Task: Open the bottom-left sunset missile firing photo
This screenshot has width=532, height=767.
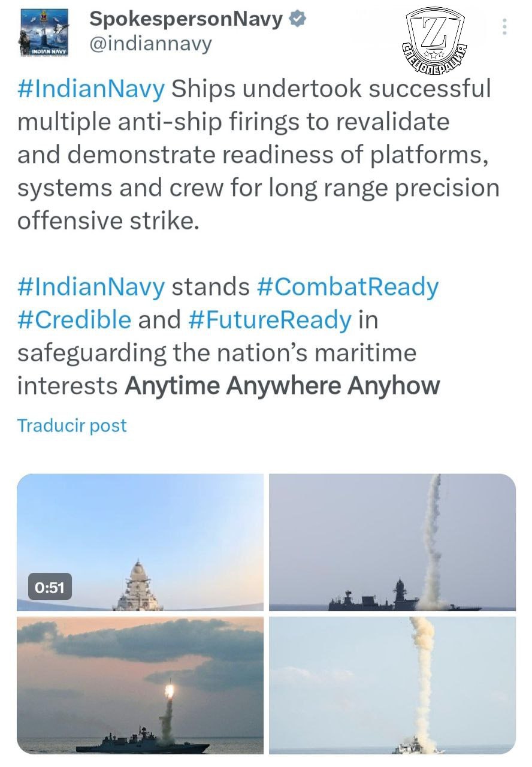Action: pyautogui.click(x=140, y=686)
